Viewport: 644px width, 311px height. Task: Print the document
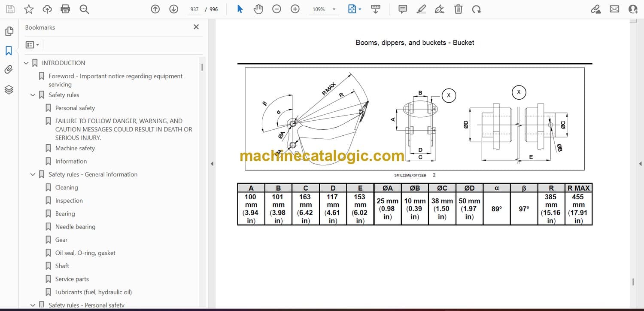[65, 9]
